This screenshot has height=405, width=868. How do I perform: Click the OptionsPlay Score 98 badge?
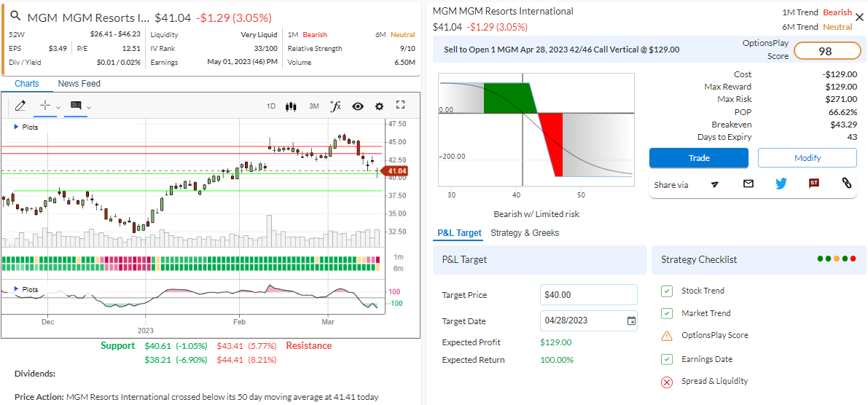tap(828, 52)
